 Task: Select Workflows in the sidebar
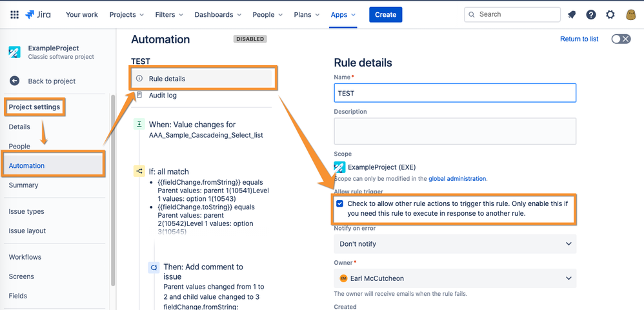click(x=25, y=257)
